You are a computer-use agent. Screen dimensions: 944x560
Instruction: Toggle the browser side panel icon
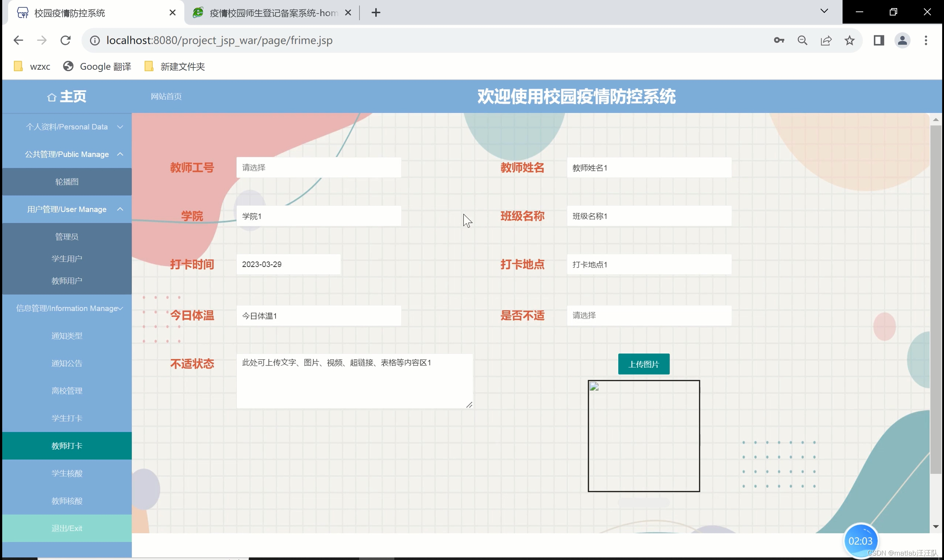coord(879,41)
